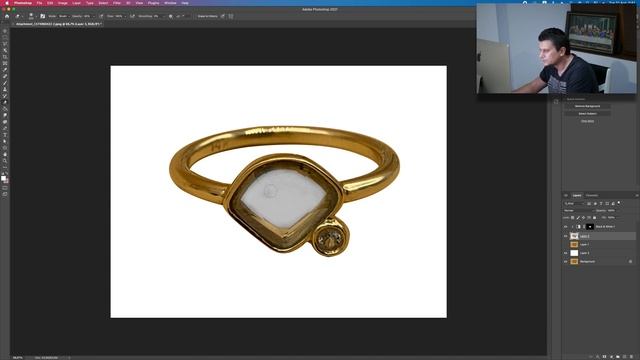This screenshot has height=360, width=640.
Task: Hide Layer 2 visibility eye
Action: coord(566,236)
